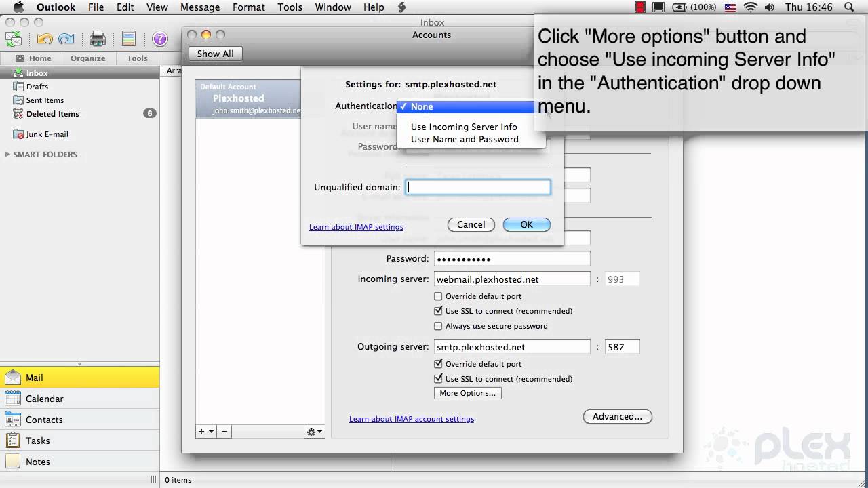
Task: Switch to the Tools ribbon tab
Action: coord(137,58)
